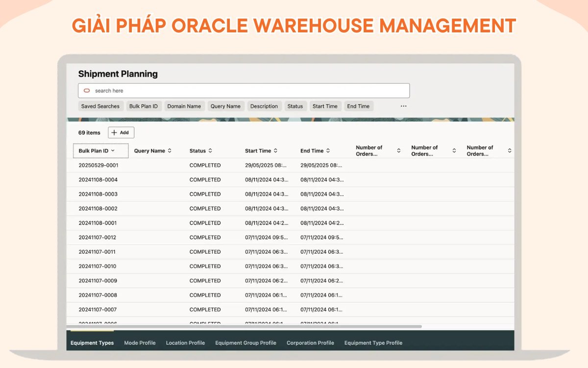This screenshot has width=588, height=368.
Task: Click end time of row 20241107-0012
Action: coord(321,237)
